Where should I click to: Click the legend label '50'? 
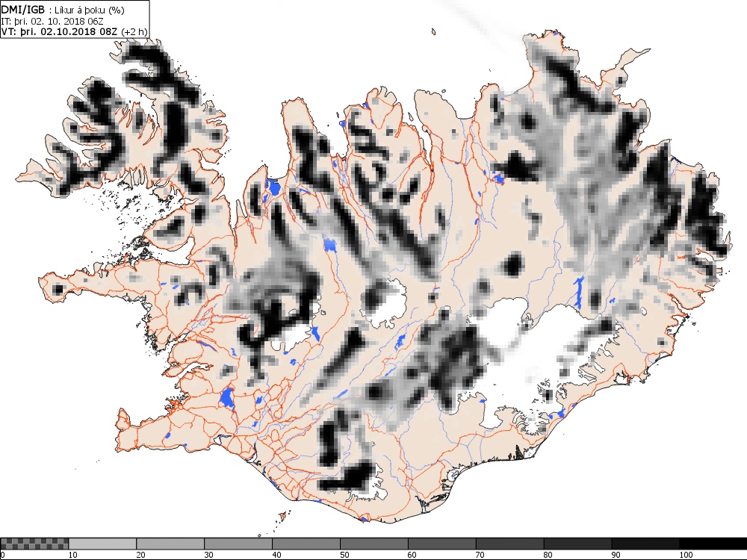(x=344, y=555)
